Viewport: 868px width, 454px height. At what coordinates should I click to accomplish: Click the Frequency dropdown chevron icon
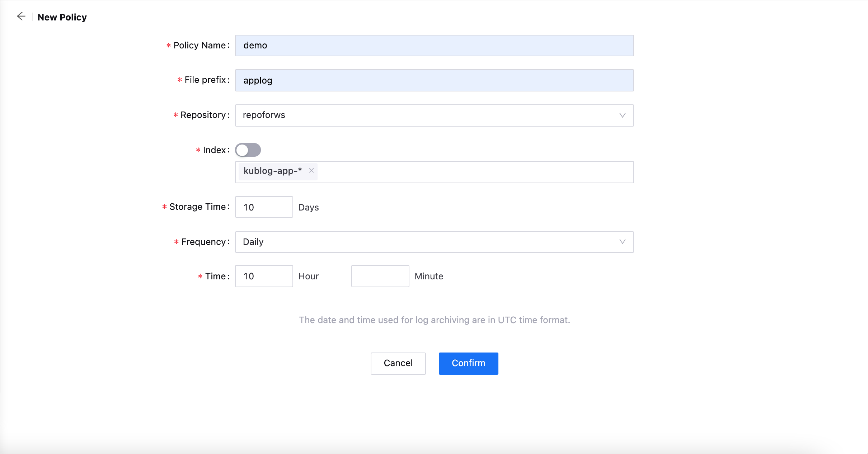coord(622,242)
